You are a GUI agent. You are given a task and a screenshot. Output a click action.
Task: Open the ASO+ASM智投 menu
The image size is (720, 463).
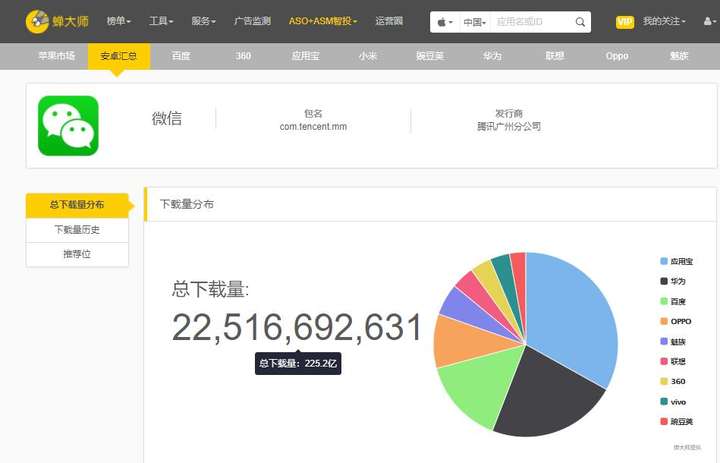tap(322, 21)
